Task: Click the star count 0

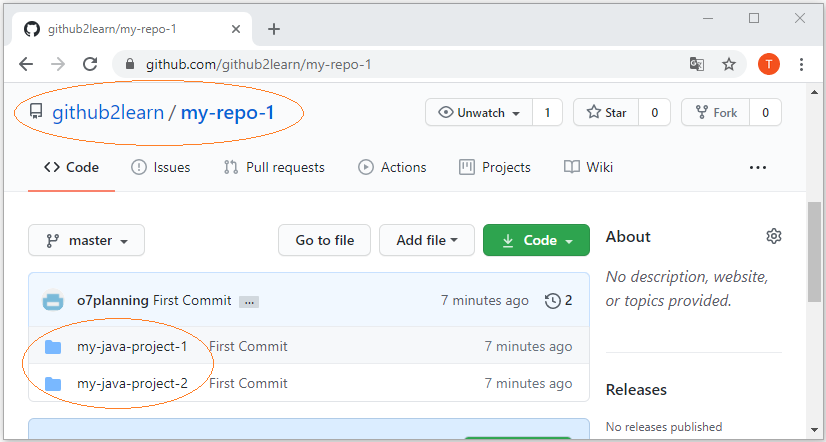Action: click(x=654, y=112)
